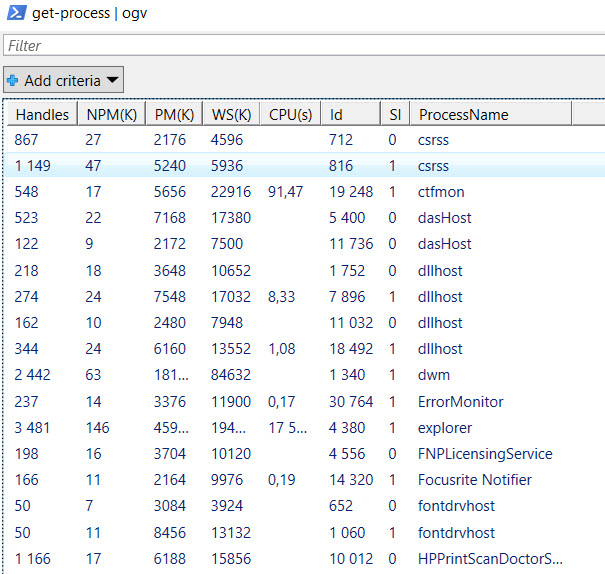Click the blue plus icon beside Add criteria
The width and height of the screenshot is (605, 574).
tap(12, 81)
